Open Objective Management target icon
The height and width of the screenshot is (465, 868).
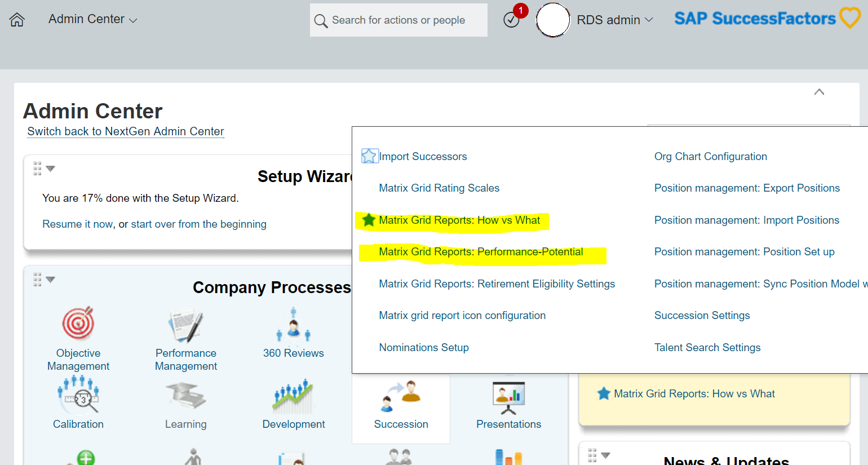click(x=78, y=324)
